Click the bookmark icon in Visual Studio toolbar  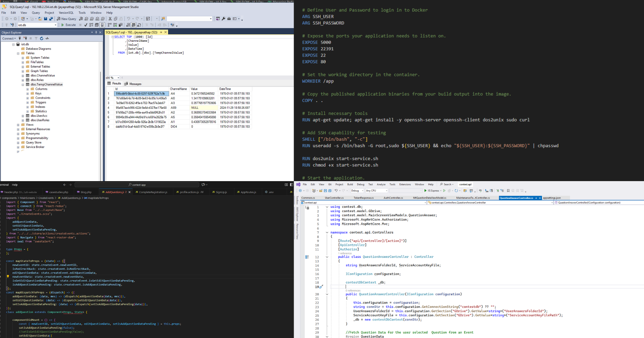pos(508,191)
